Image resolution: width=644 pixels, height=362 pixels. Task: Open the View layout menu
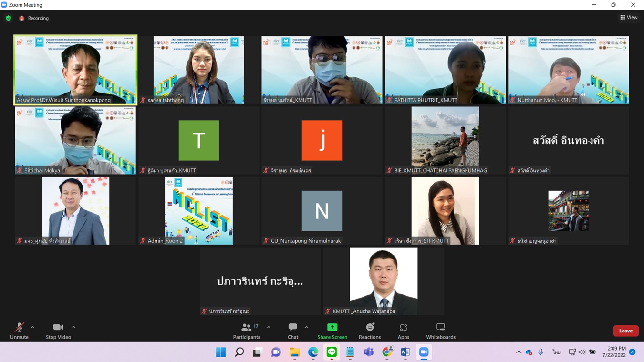(628, 18)
